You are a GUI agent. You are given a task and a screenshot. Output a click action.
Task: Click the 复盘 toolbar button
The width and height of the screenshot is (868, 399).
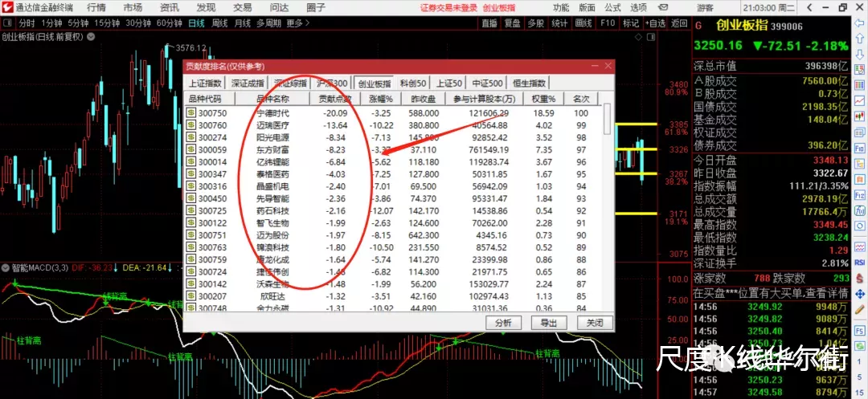(512, 23)
